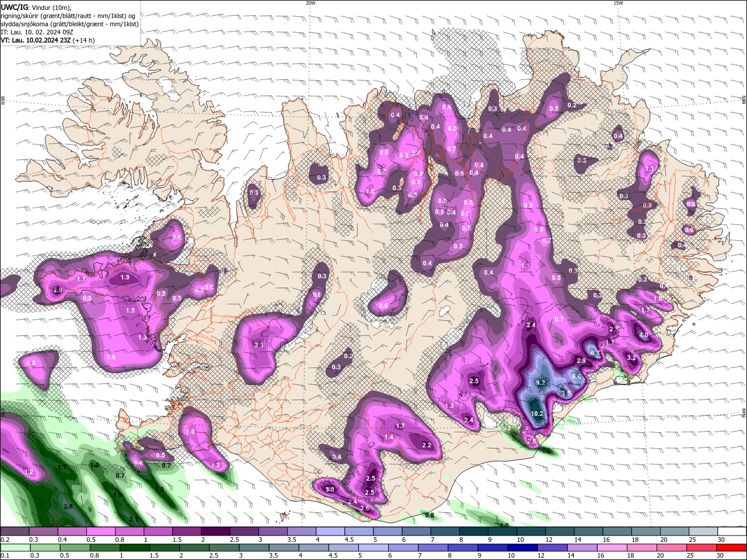Click the 0.1 label on rain legend

coord(4,555)
